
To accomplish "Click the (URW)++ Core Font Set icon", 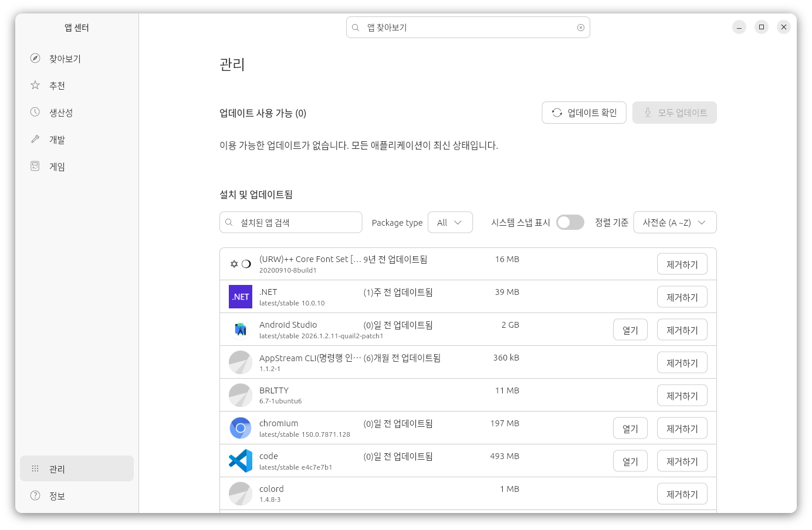I will [x=241, y=264].
